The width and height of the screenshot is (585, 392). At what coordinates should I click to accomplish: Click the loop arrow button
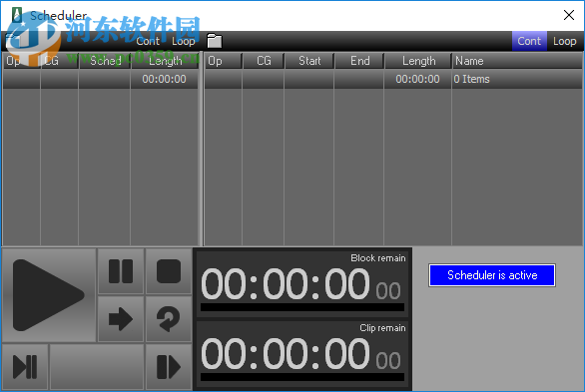coord(169,319)
